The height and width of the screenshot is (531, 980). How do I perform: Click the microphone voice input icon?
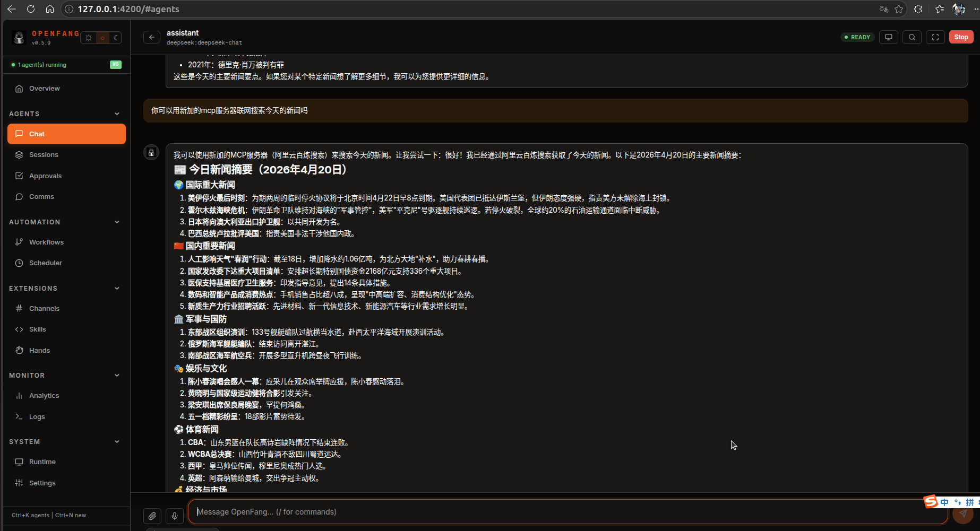point(175,516)
